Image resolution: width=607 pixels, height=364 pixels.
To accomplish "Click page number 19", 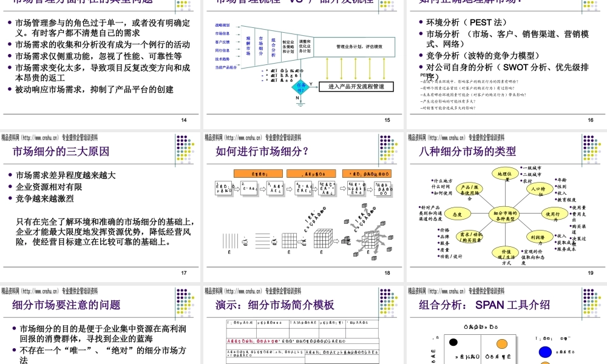I will pyautogui.click(x=591, y=273).
